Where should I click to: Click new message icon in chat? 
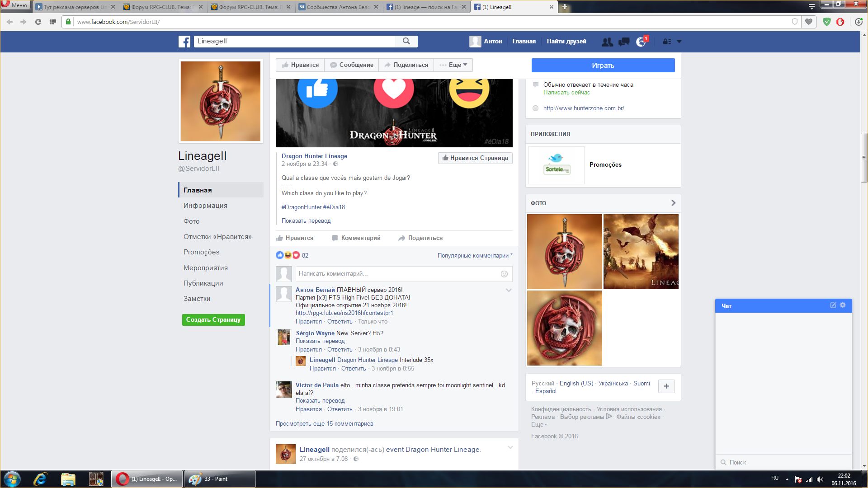point(833,305)
